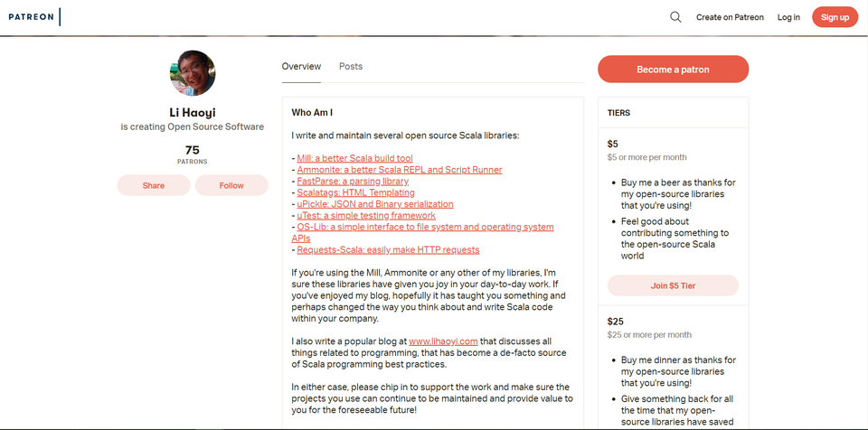The image size is (868, 430).
Task: Click '$5 or more per month' text
Action: point(646,157)
